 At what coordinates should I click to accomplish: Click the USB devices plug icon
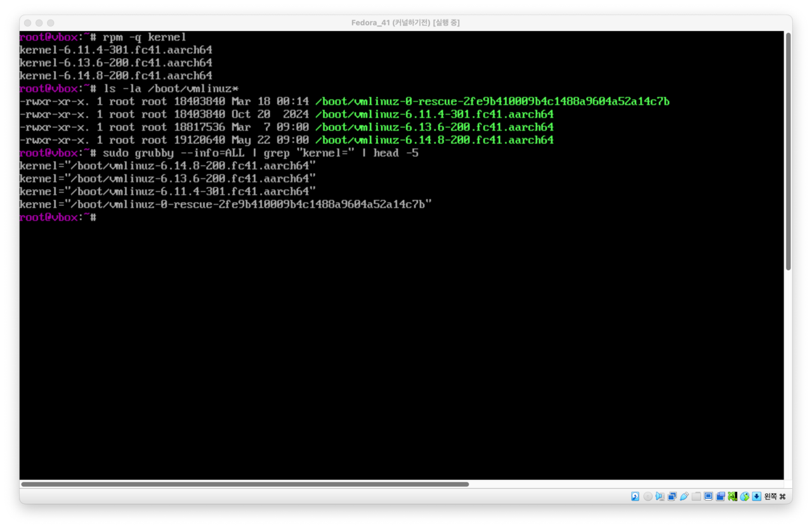pos(684,496)
